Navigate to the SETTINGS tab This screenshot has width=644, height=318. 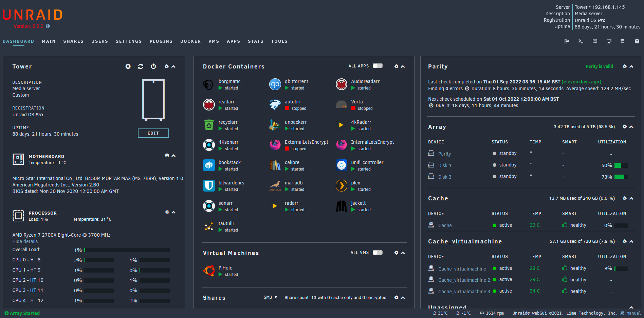click(129, 41)
